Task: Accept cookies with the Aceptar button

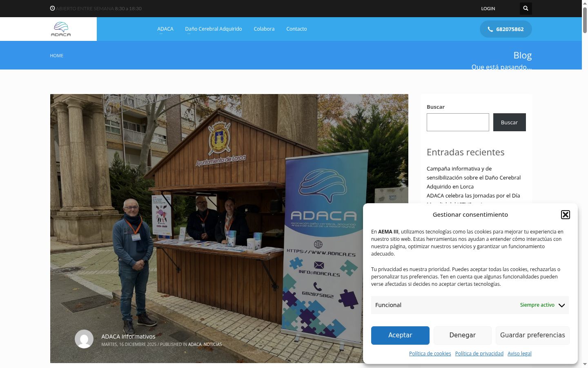Action: coord(400,335)
